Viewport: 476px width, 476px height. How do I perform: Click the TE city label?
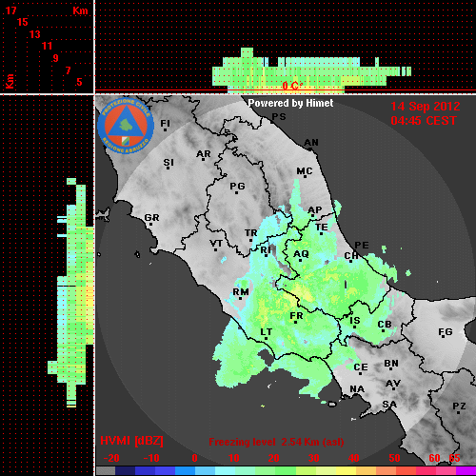[322, 228]
